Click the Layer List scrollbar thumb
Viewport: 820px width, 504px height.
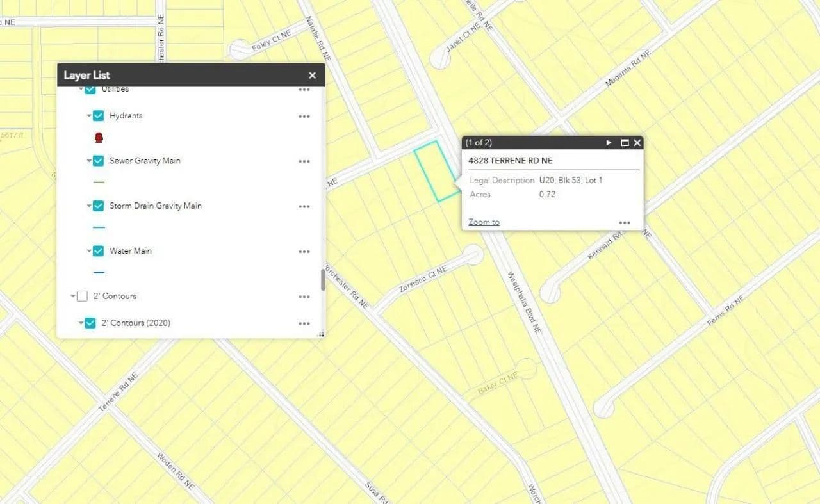click(x=323, y=280)
